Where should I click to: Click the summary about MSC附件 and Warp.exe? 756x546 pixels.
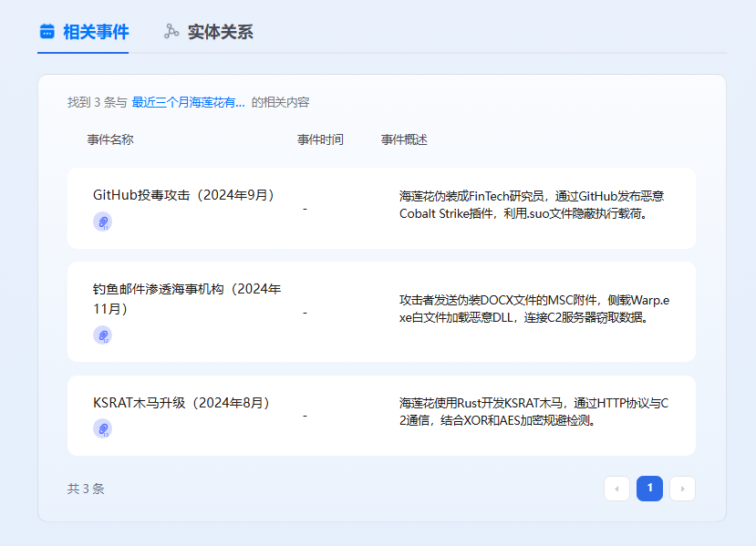point(534,309)
